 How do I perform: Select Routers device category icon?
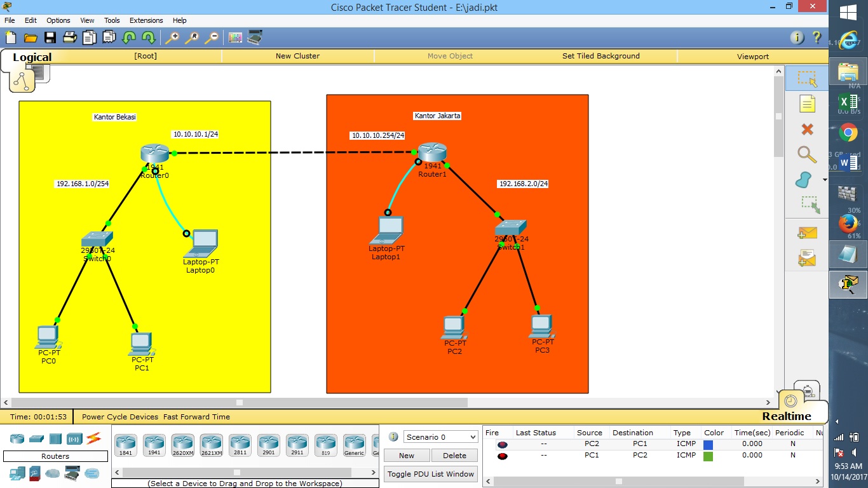17,438
